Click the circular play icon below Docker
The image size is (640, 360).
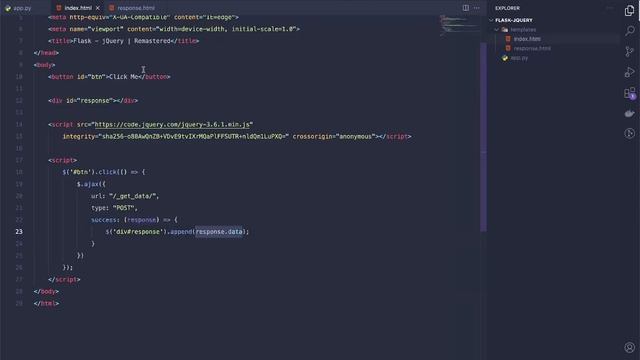click(629, 133)
